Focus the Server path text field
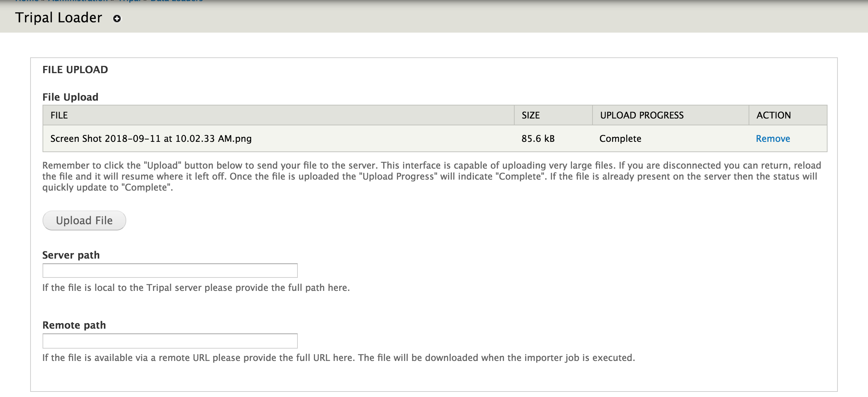868x397 pixels. pyautogui.click(x=170, y=271)
